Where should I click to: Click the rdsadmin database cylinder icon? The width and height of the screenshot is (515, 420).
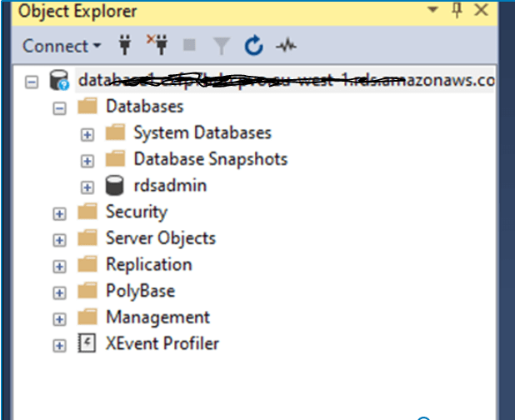tap(114, 186)
